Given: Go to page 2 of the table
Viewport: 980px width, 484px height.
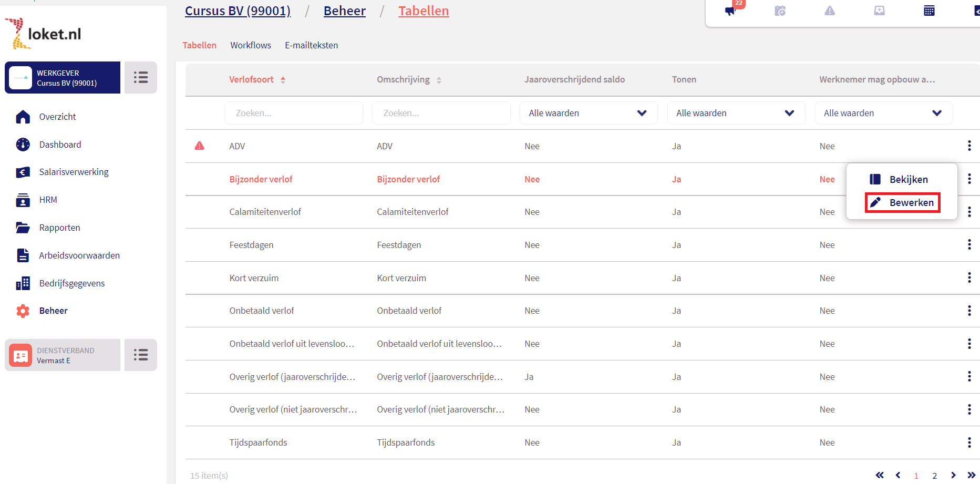Looking at the screenshot, I should (x=934, y=476).
